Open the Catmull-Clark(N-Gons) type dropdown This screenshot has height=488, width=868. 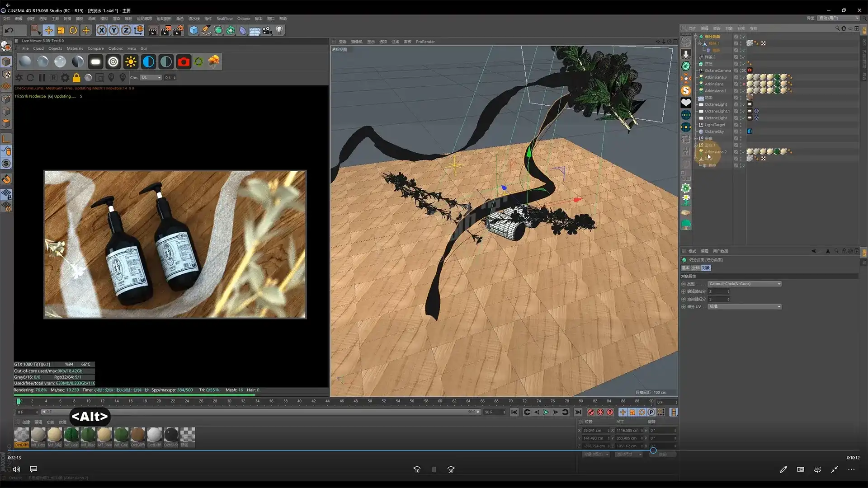744,284
